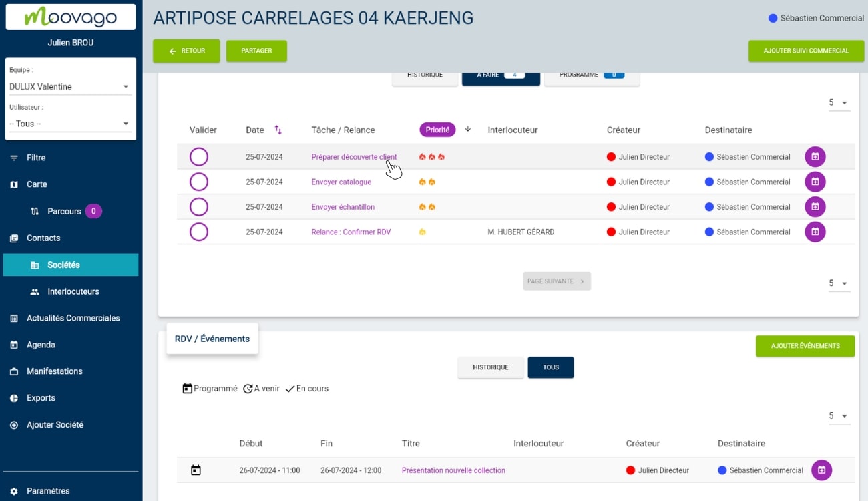
Task: Click the Contacts sidebar icon
Action: (x=14, y=238)
